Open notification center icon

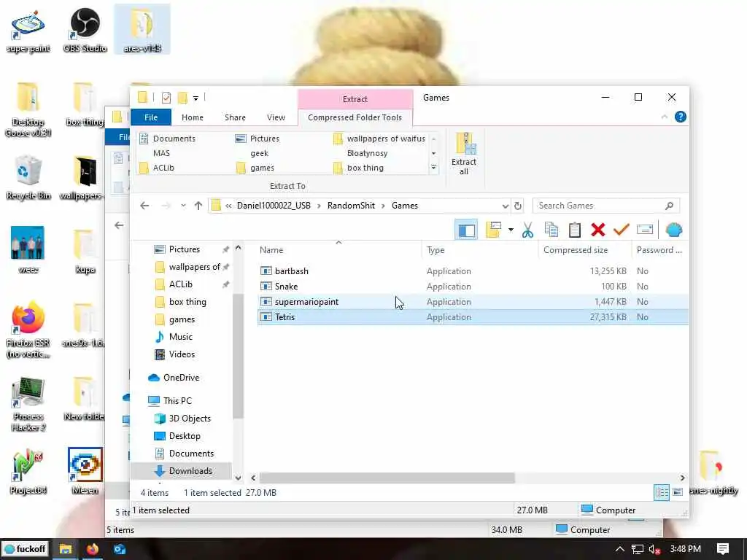[723, 549]
